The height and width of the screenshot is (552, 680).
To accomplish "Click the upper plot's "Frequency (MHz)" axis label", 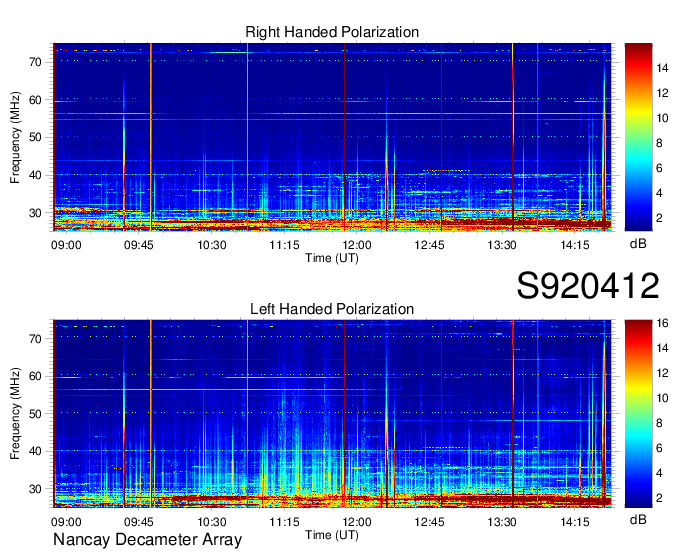I will (x=15, y=137).
